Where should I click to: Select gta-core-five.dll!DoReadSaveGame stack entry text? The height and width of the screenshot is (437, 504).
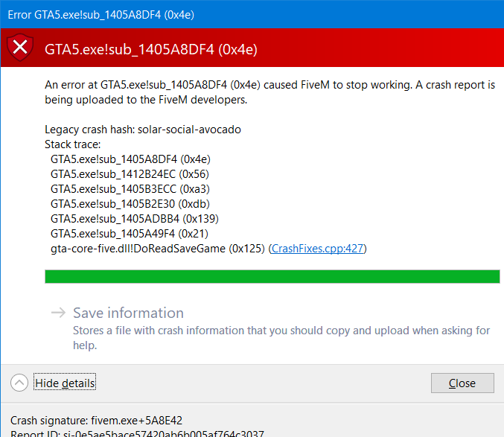coord(158,249)
